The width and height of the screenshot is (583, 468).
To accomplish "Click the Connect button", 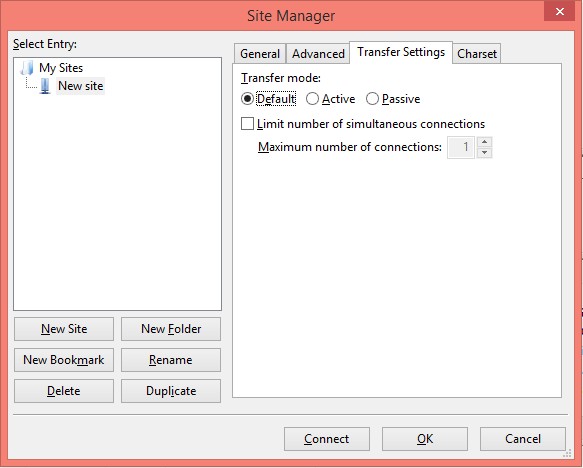I will click(x=327, y=439).
